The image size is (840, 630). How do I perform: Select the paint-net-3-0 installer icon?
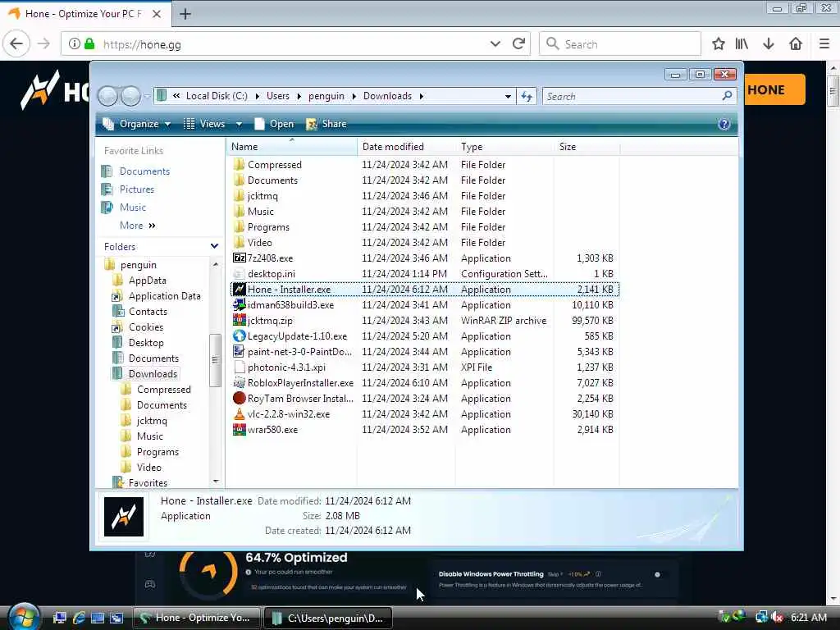pyautogui.click(x=239, y=351)
